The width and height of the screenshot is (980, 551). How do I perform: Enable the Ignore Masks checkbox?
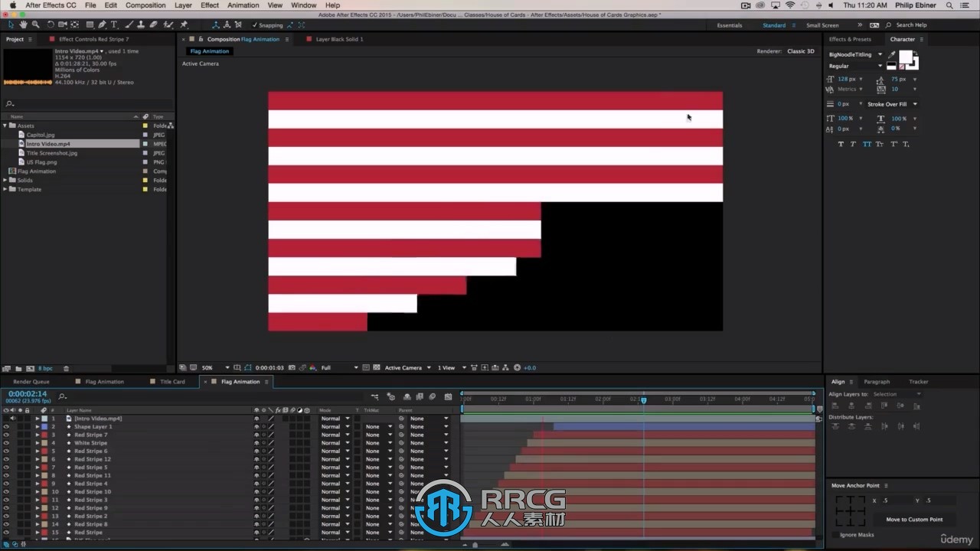(x=835, y=535)
